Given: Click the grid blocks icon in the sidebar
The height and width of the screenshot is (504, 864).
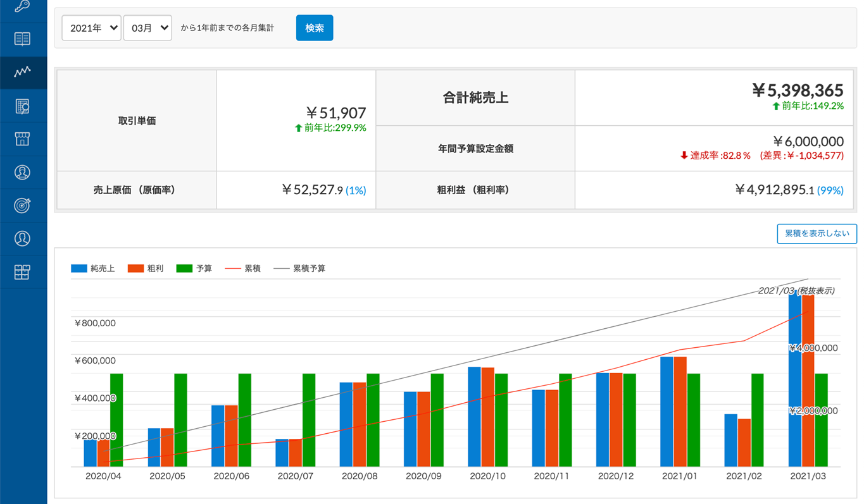Looking at the screenshot, I should tap(22, 273).
